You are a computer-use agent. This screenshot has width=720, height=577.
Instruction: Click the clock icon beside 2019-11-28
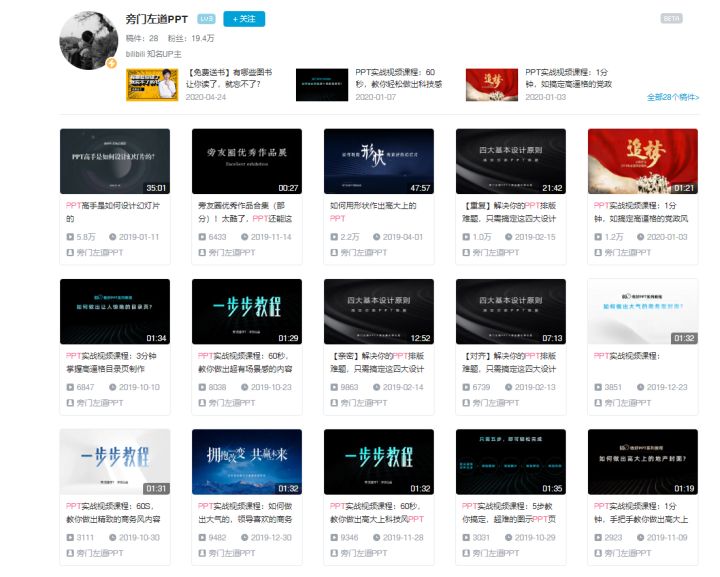click(377, 538)
